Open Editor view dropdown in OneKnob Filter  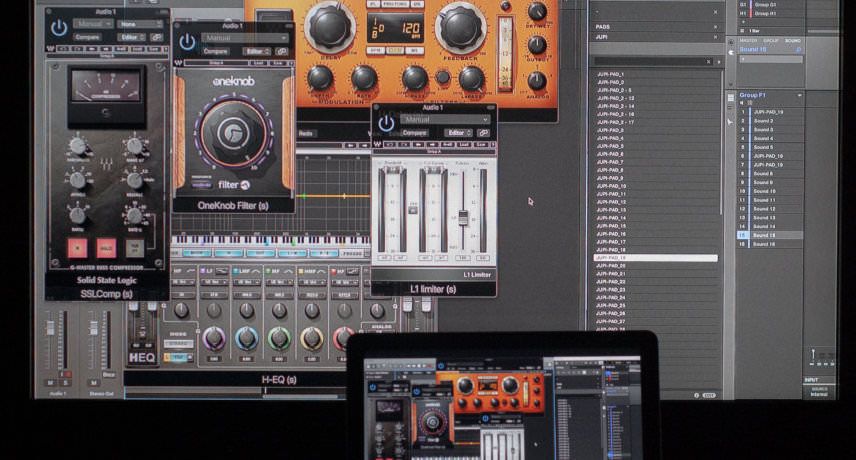[257, 51]
